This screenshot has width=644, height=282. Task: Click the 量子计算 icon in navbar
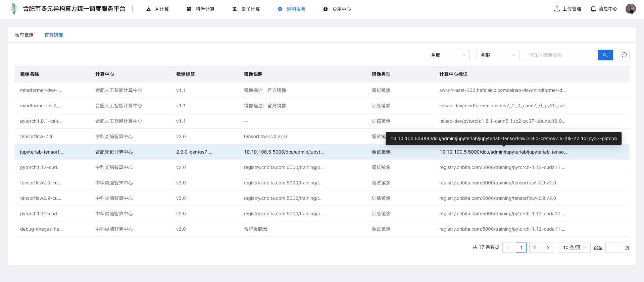pos(235,9)
